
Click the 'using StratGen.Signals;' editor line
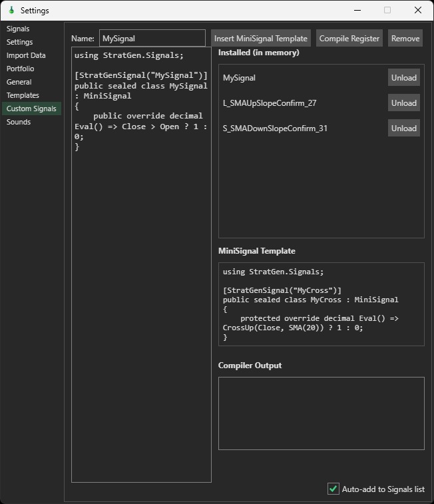pyautogui.click(x=129, y=55)
